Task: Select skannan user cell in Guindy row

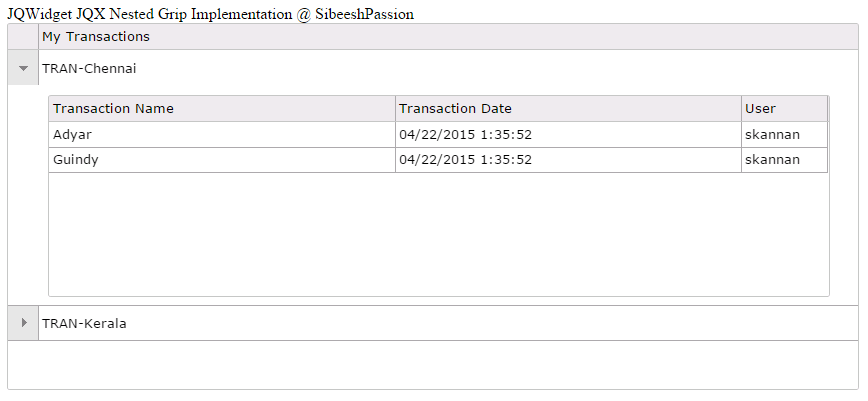Action: [x=772, y=160]
